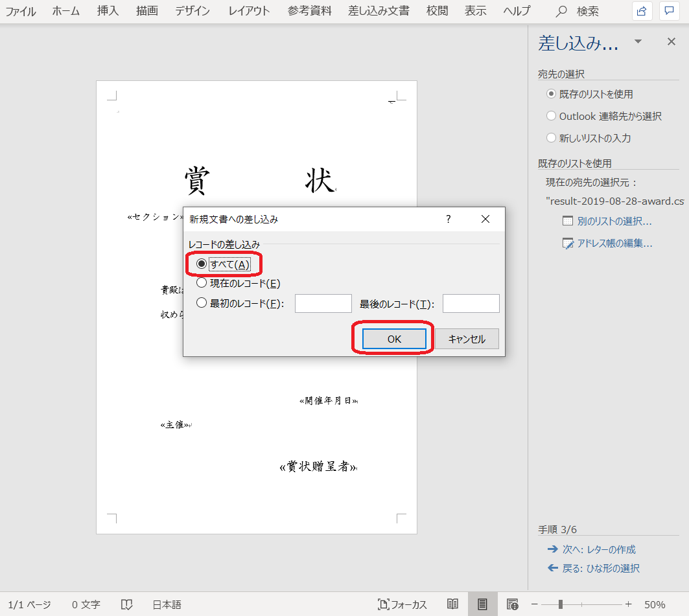The width and height of the screenshot is (689, 616).
Task: Open the 参考資料 ribbon tab
Action: (x=309, y=11)
